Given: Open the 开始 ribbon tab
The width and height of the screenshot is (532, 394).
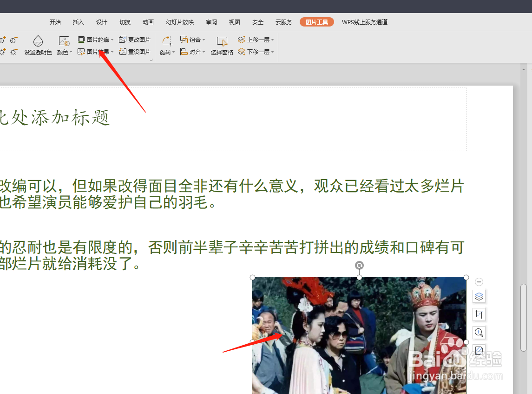Looking at the screenshot, I should click(55, 22).
